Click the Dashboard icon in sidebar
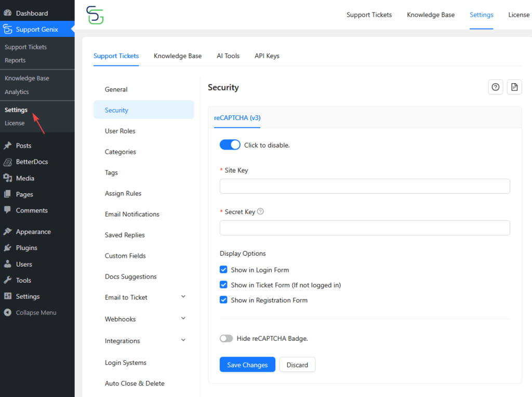This screenshot has width=532, height=397. [x=8, y=13]
